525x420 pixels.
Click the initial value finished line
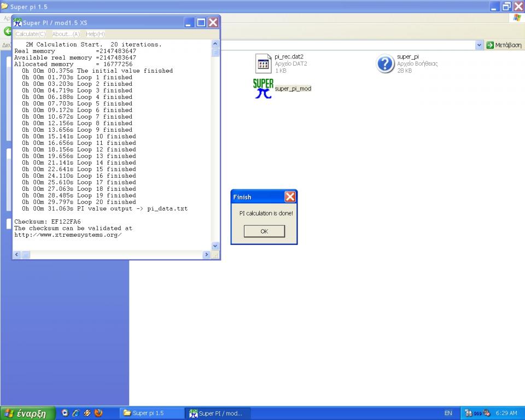(x=97, y=71)
